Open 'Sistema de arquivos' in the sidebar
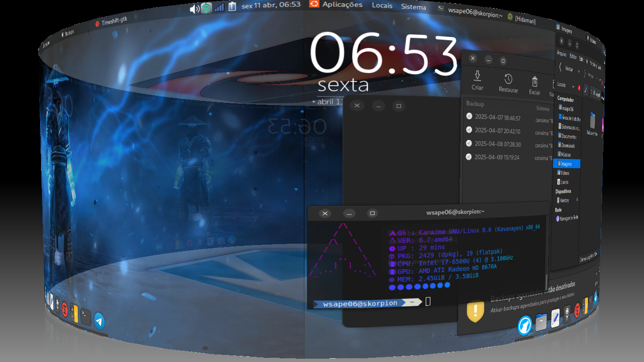Screen dimensions: 644x362 pos(569,127)
